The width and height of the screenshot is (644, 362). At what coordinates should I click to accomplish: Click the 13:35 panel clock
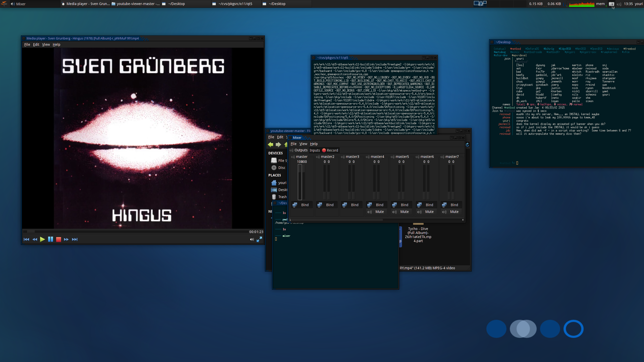tap(628, 4)
